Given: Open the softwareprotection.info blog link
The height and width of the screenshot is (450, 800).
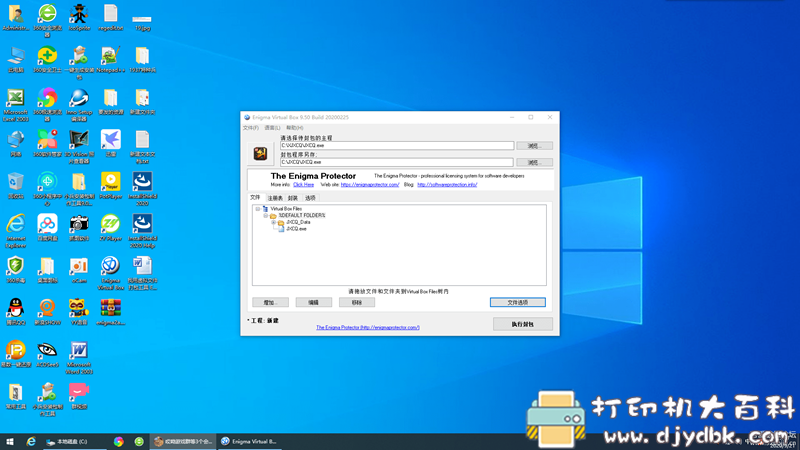Looking at the screenshot, I should pyautogui.click(x=447, y=185).
